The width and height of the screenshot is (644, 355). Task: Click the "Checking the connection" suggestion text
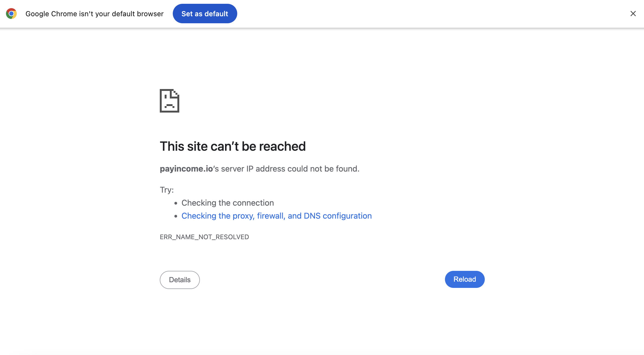click(227, 203)
